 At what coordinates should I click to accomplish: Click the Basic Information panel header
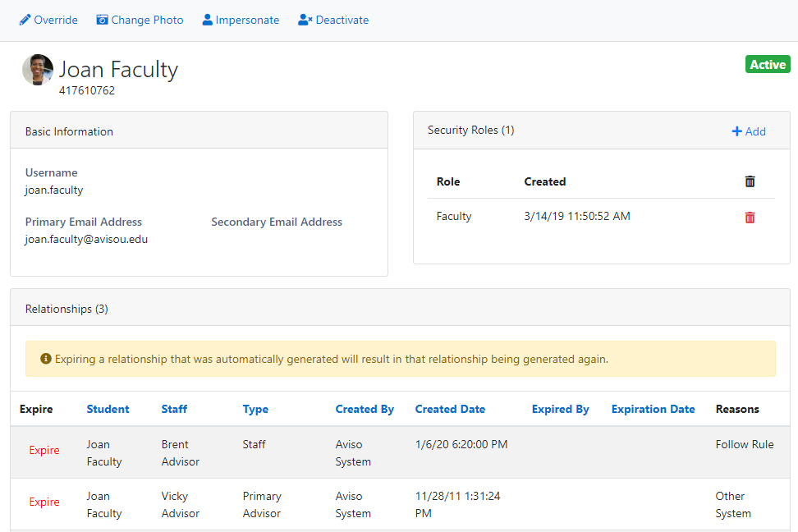[x=199, y=131]
